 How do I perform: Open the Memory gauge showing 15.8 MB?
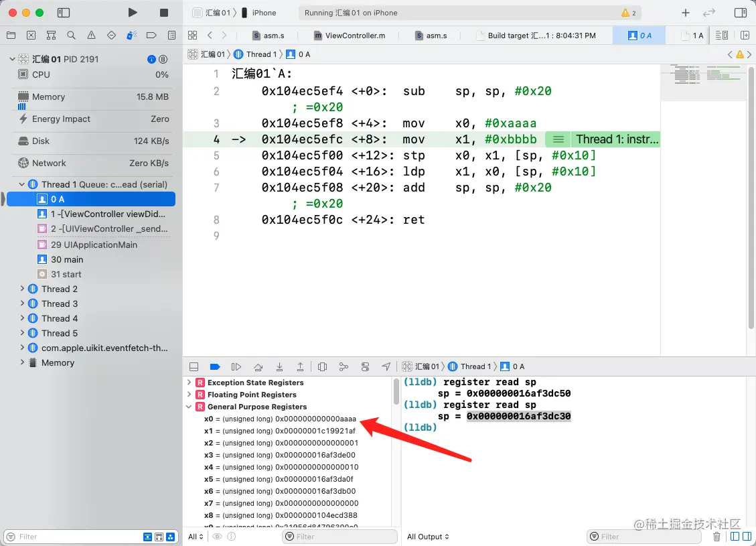(x=93, y=97)
